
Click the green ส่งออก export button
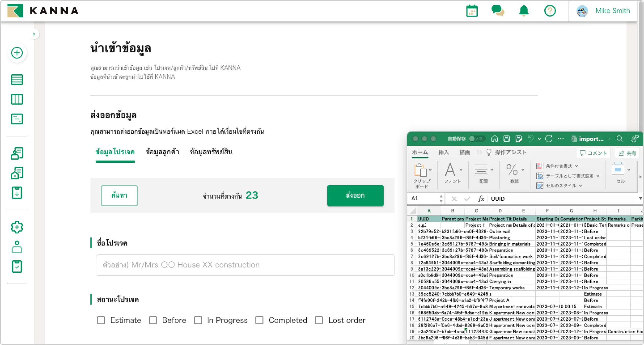coord(355,195)
